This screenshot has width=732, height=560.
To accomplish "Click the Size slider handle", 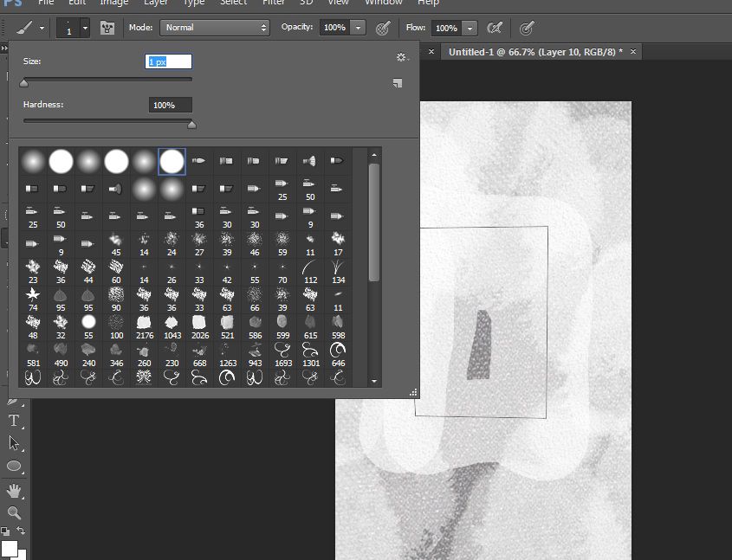I will tap(23, 83).
